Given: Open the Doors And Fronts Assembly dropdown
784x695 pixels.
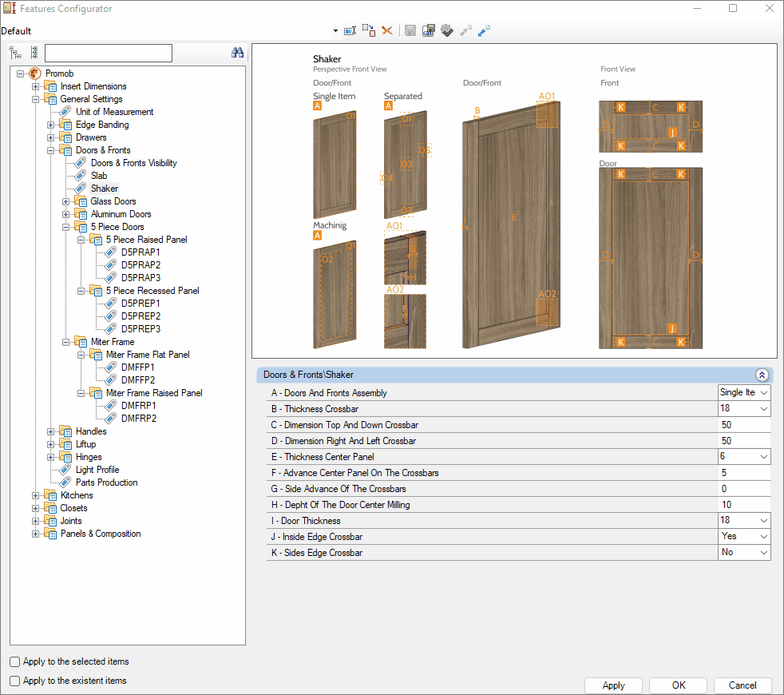Looking at the screenshot, I should [x=764, y=393].
